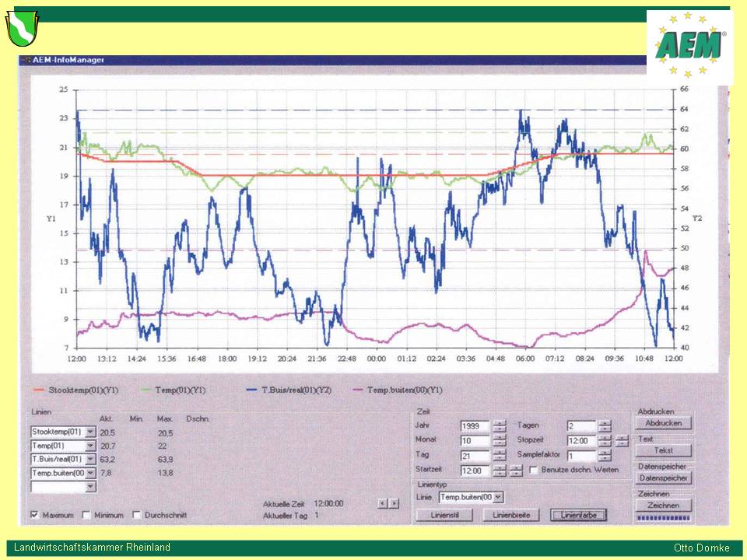Click the Tagen stepper arrows
The image size is (747, 560).
pos(605,426)
